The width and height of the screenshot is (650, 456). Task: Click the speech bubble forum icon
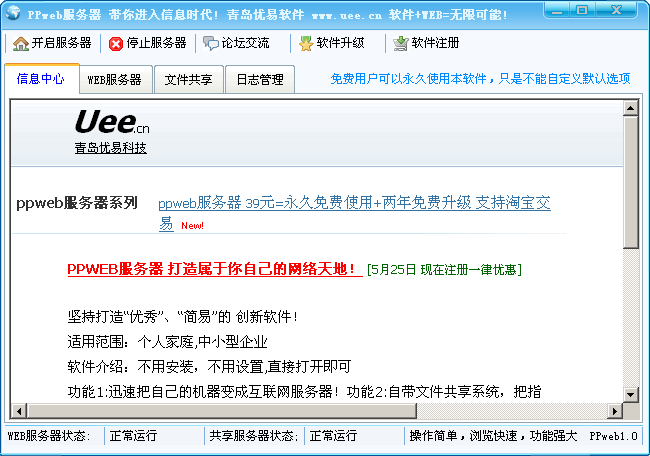pos(211,43)
